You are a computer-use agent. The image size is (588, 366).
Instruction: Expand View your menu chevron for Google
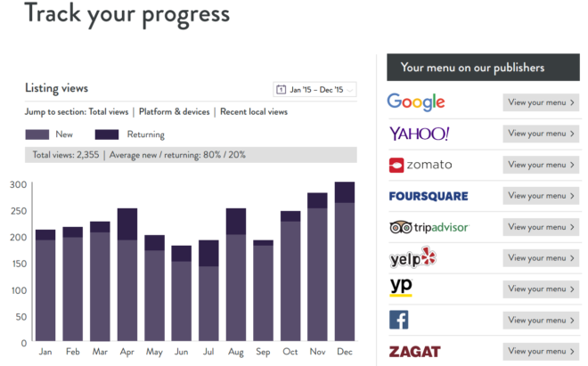pos(572,102)
